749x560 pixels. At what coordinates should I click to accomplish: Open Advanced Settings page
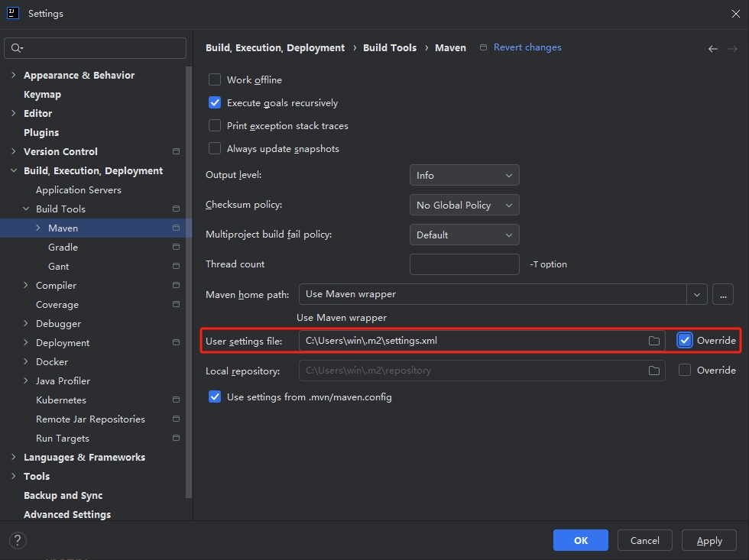tap(67, 515)
